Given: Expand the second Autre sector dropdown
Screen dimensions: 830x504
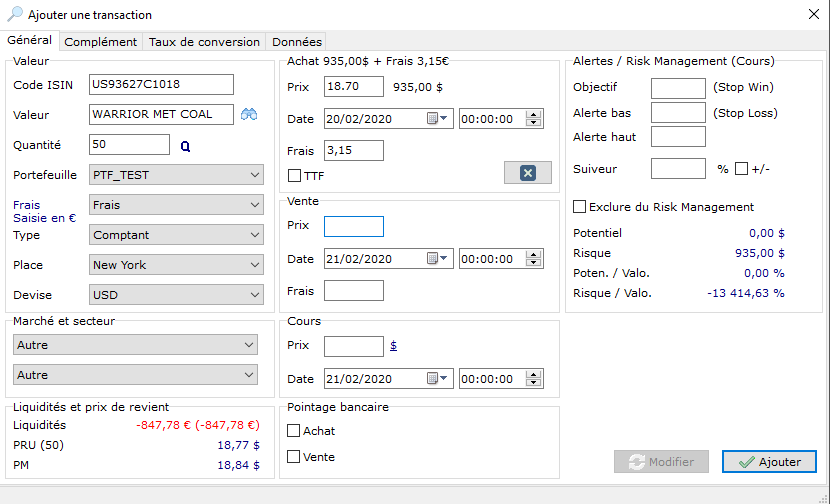Looking at the screenshot, I should pyautogui.click(x=135, y=375).
